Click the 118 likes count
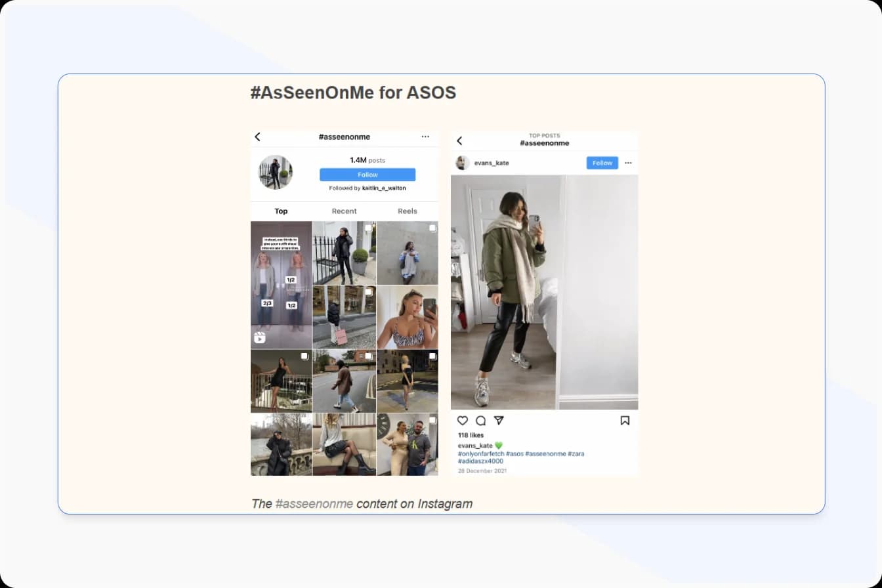 click(471, 435)
